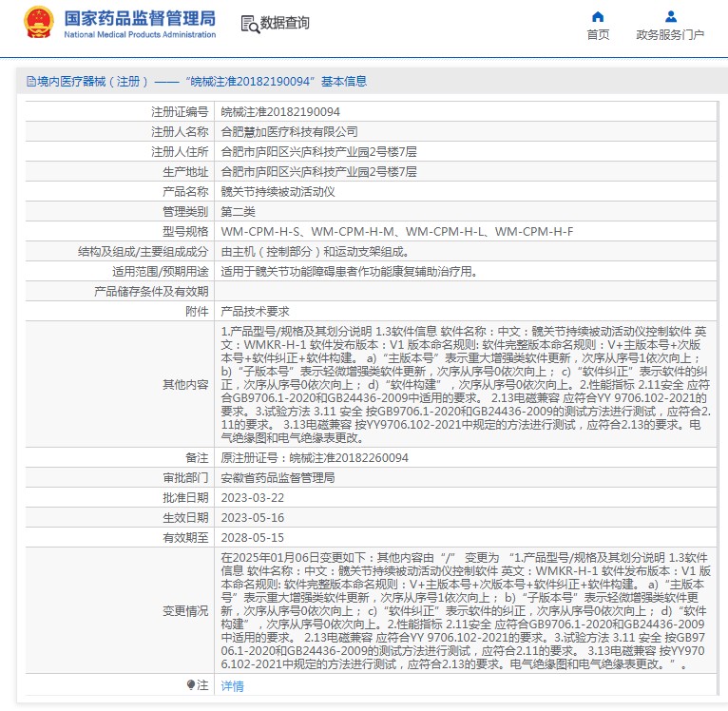Viewport: 728px width, 711px height.
Task: Click the 国家药品监督管理局 site title
Action: pyautogui.click(x=139, y=18)
